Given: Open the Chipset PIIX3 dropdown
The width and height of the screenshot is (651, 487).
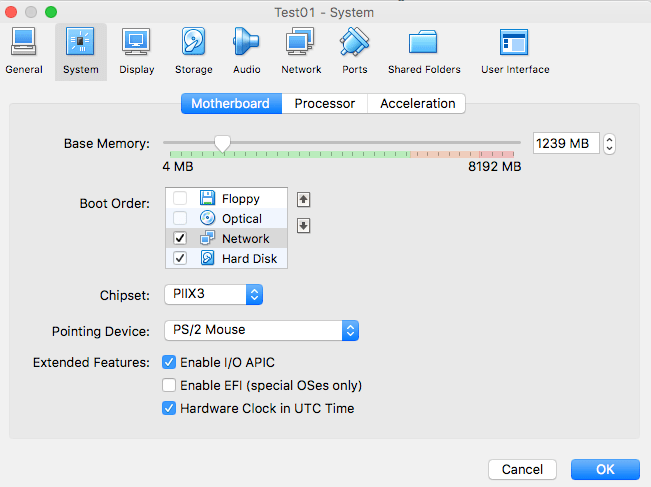Looking at the screenshot, I should (x=212, y=294).
